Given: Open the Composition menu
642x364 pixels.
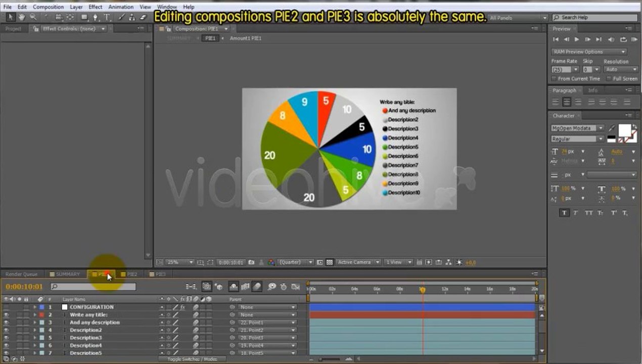Looking at the screenshot, I should coord(48,7).
